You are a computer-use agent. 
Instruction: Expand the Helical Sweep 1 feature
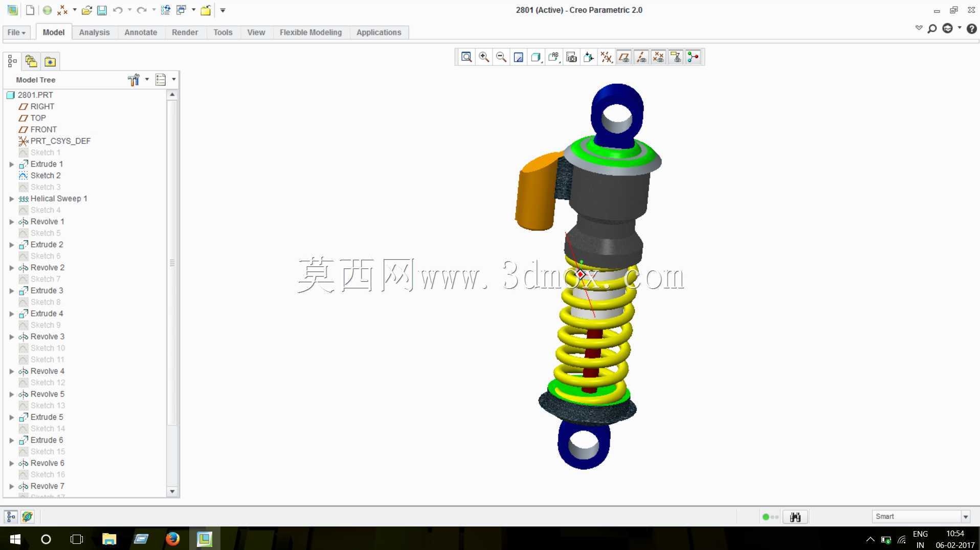tap(11, 199)
